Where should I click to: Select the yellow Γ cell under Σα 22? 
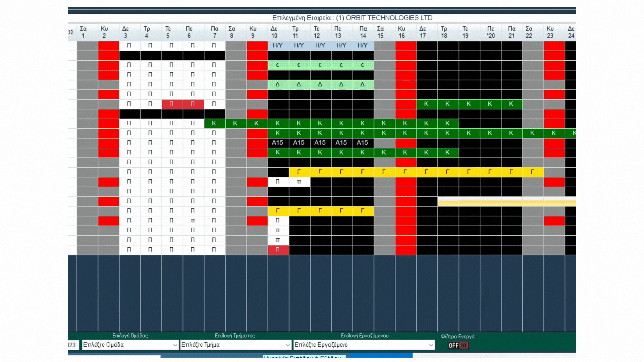tap(532, 172)
